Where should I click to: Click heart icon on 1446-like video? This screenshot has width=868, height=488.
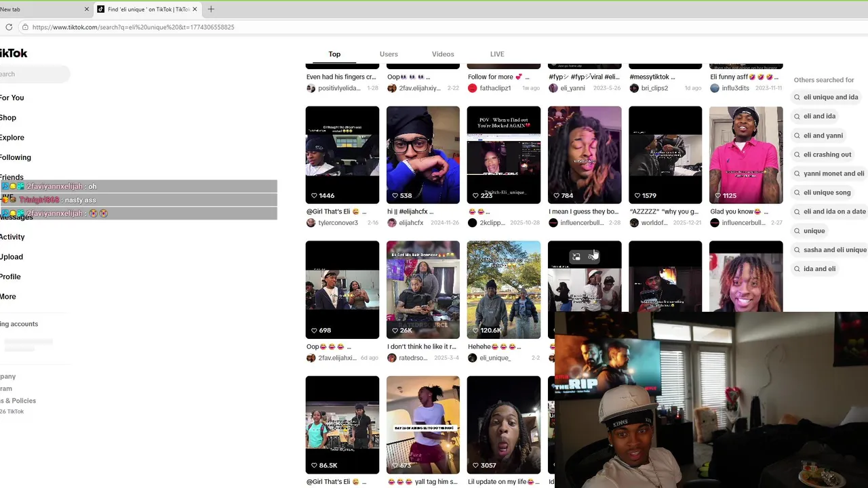(x=314, y=195)
